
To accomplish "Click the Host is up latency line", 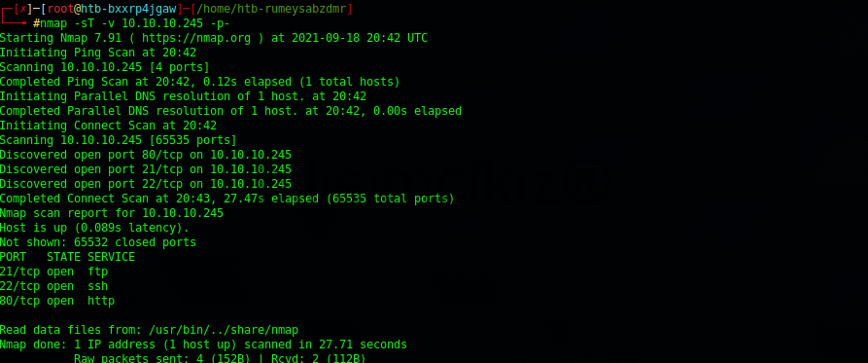I will coord(94,228).
